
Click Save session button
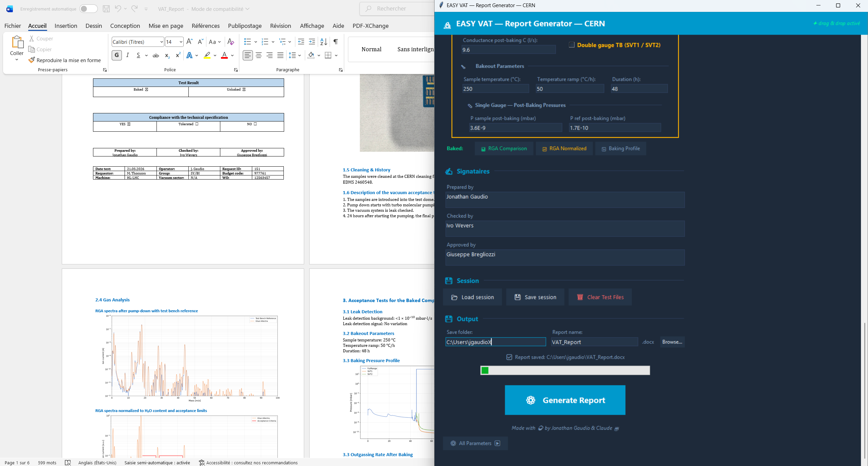[535, 297]
